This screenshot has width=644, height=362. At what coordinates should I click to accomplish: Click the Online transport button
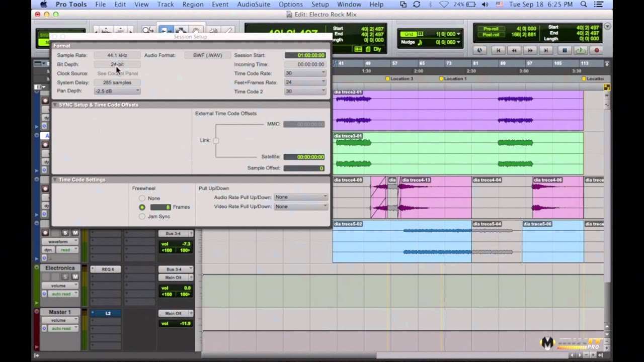point(479,50)
